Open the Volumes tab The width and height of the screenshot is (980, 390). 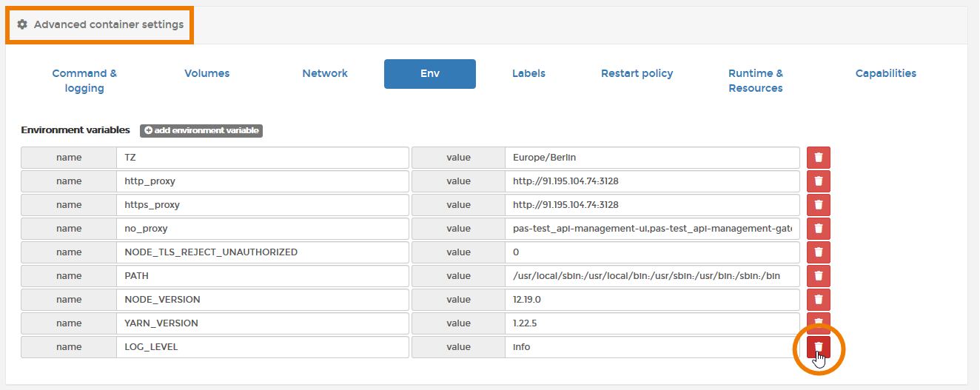pyautogui.click(x=207, y=73)
